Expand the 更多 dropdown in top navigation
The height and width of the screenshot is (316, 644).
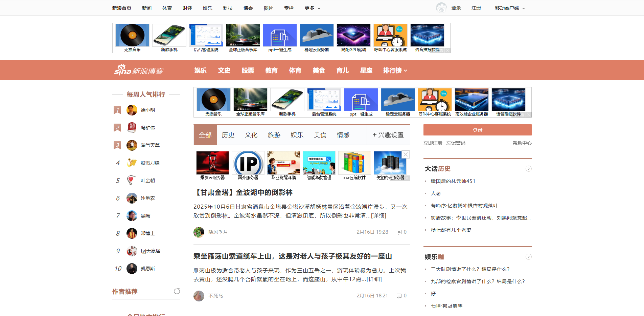(312, 8)
